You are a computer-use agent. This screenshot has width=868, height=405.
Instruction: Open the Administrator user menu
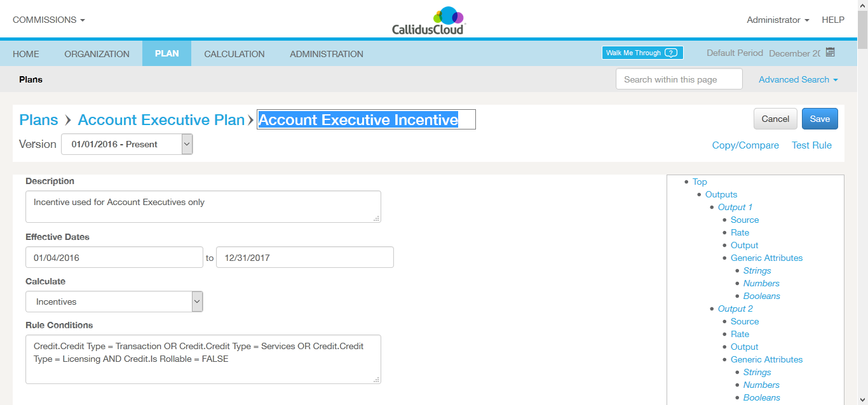click(x=778, y=20)
